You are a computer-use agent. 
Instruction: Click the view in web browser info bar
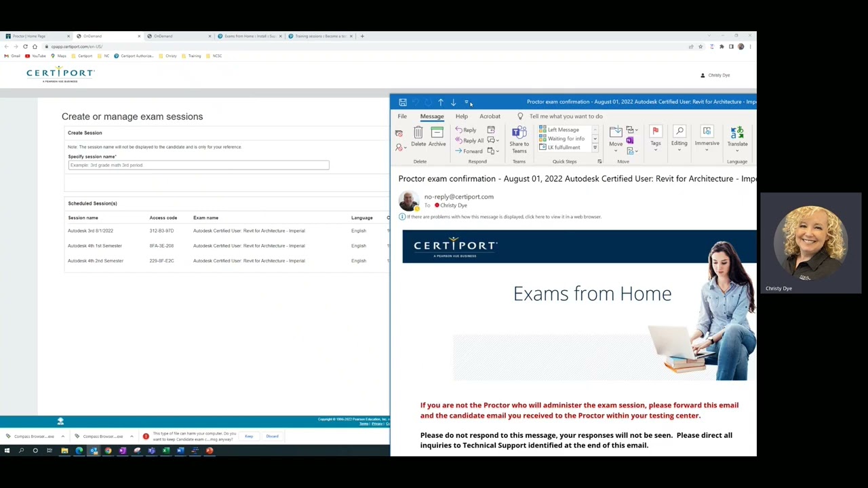(500, 217)
